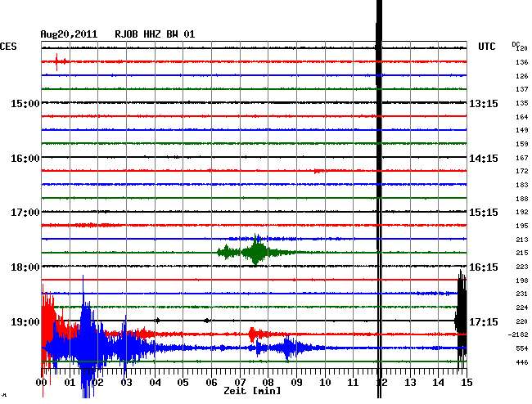
Task: Click the DC offset value 213
Action: tap(522, 240)
